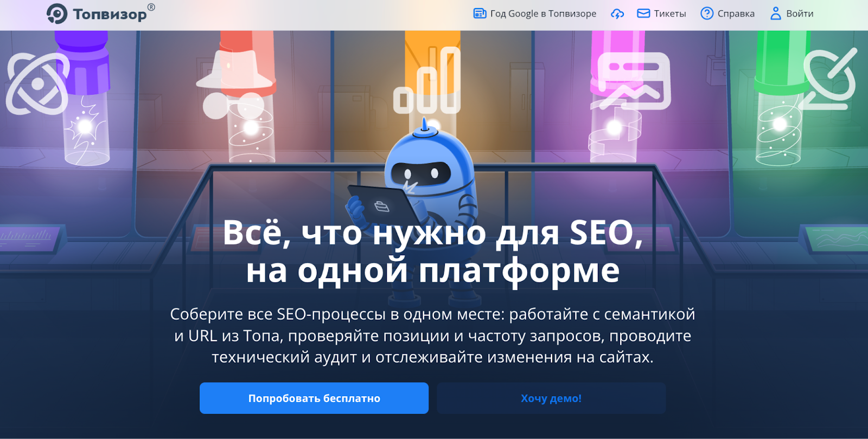The image size is (868, 439).
Task: Click the Попробовать бесплатно button
Action: click(314, 398)
